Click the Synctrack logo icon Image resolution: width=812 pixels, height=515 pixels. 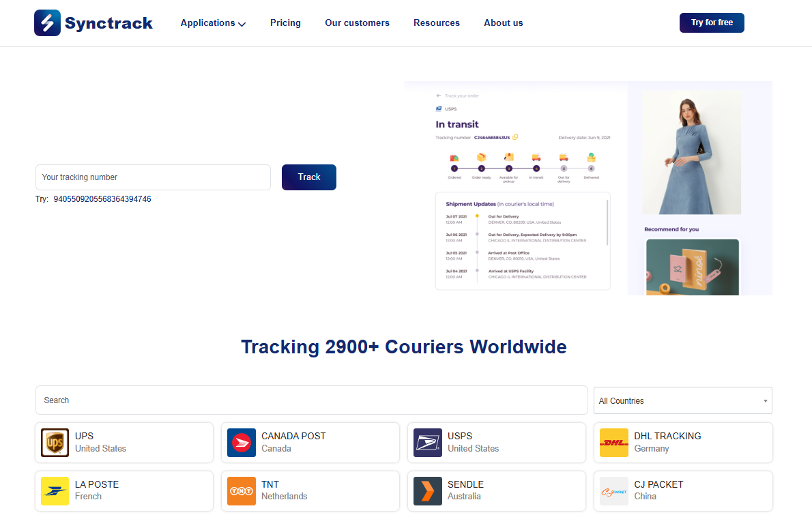point(47,23)
